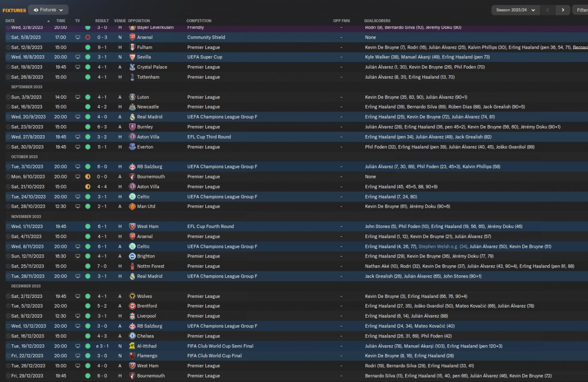Click the Man Utd club badge
Image resolution: width=588 pixels, height=382 pixels.
coord(132,206)
